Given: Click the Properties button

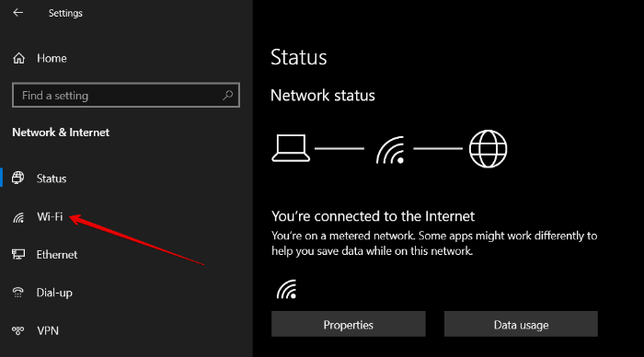Looking at the screenshot, I should coord(349,324).
